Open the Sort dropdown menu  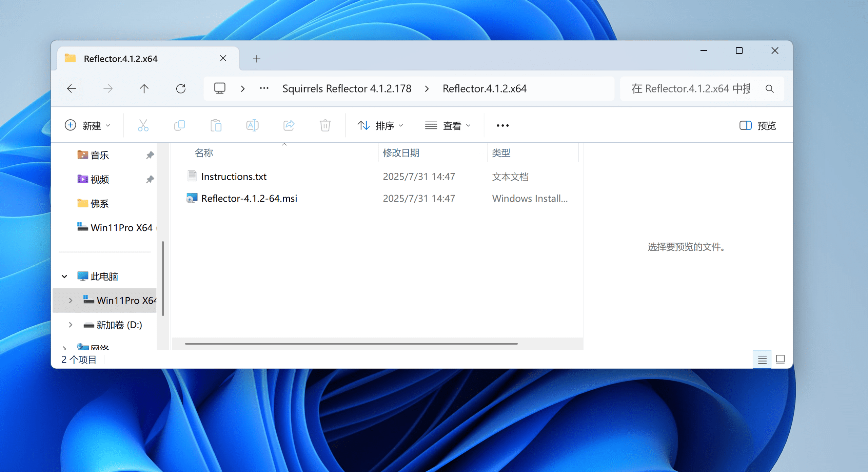380,126
